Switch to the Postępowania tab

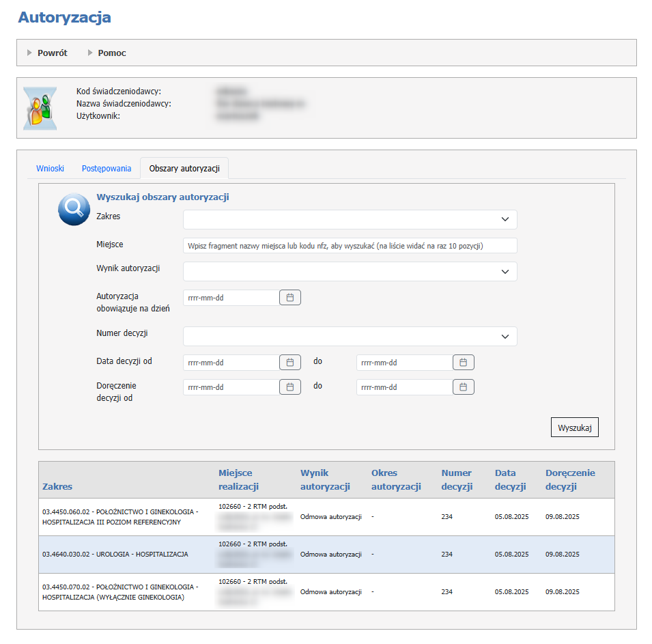[x=107, y=168]
